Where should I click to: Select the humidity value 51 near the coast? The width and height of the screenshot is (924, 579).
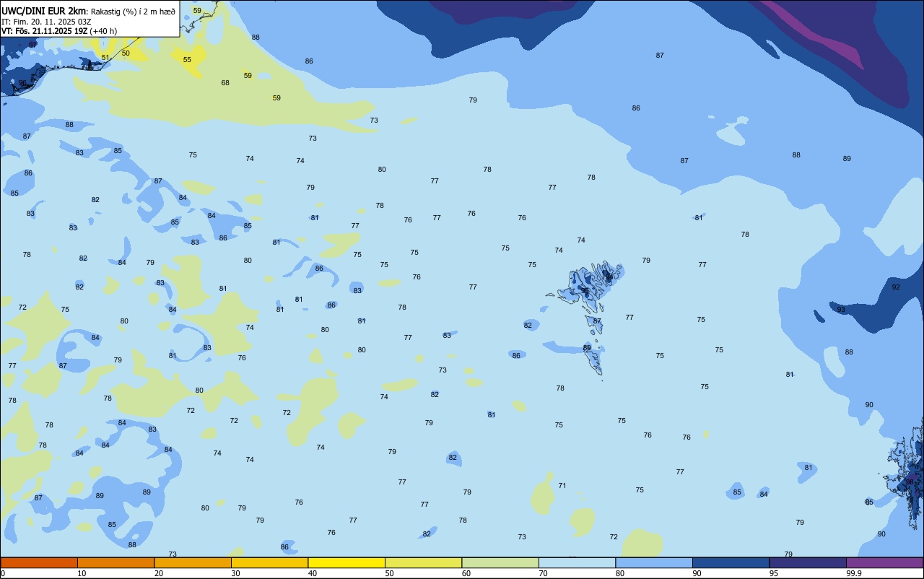point(105,57)
